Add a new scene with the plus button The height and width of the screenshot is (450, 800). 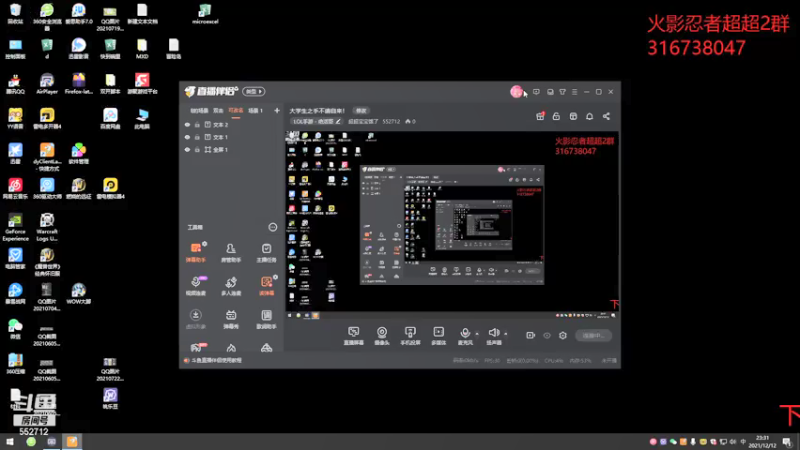coord(277,110)
